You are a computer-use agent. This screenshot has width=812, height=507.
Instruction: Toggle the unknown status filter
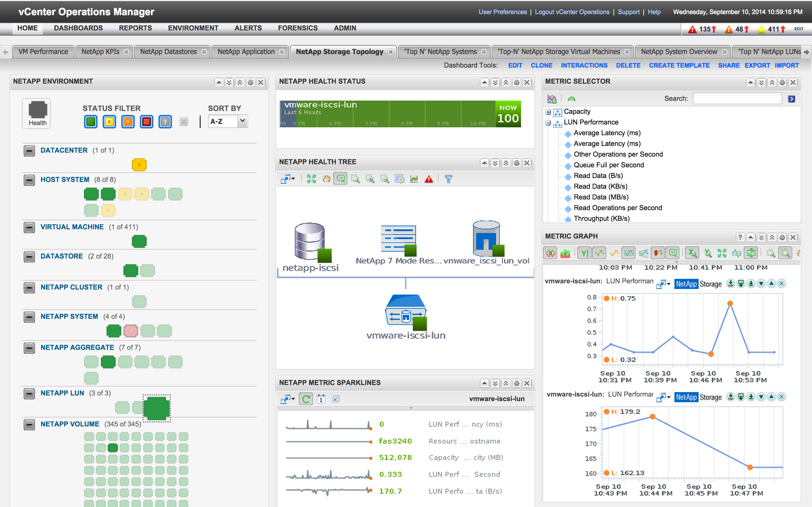coord(165,122)
